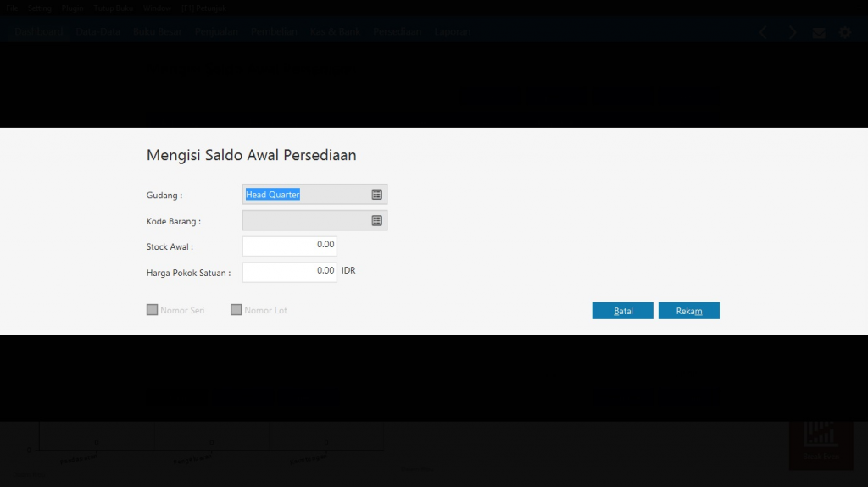Open the mail envelope icon
This screenshot has width=868, height=487.
(819, 33)
